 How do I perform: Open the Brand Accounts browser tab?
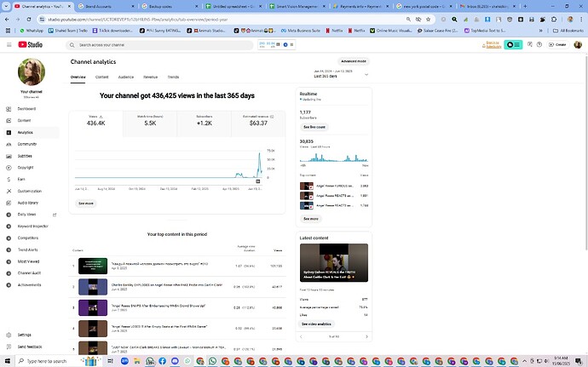click(x=107, y=6)
